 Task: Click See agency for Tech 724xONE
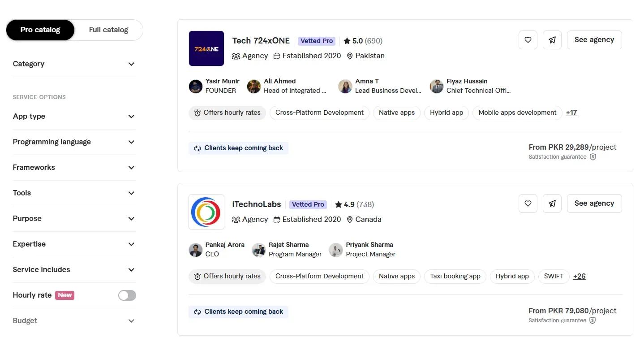pos(594,40)
